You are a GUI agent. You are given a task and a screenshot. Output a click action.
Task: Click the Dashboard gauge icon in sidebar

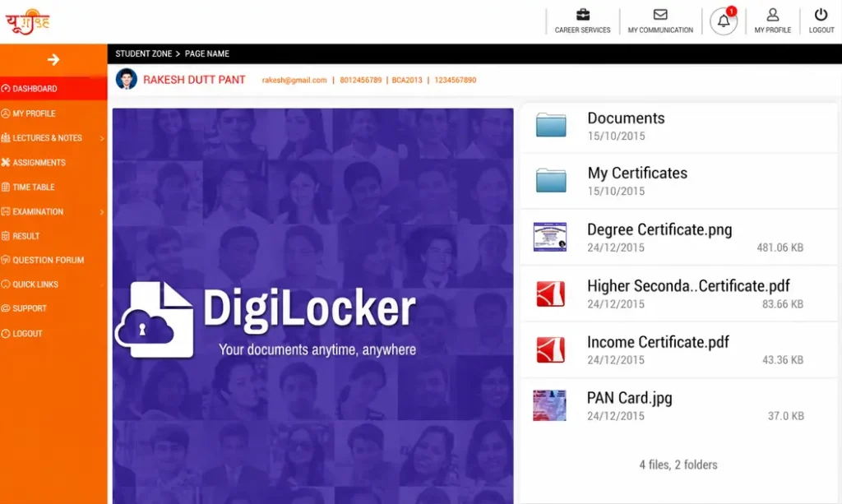click(6, 89)
